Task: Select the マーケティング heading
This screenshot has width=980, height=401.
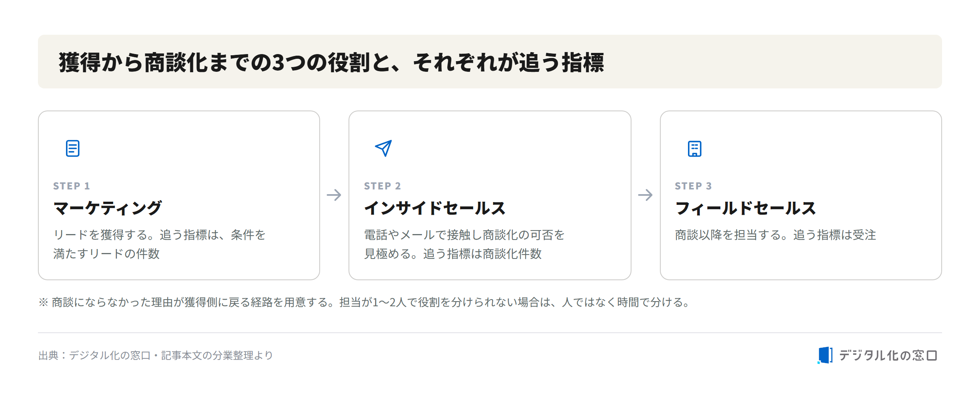Action: (x=107, y=208)
